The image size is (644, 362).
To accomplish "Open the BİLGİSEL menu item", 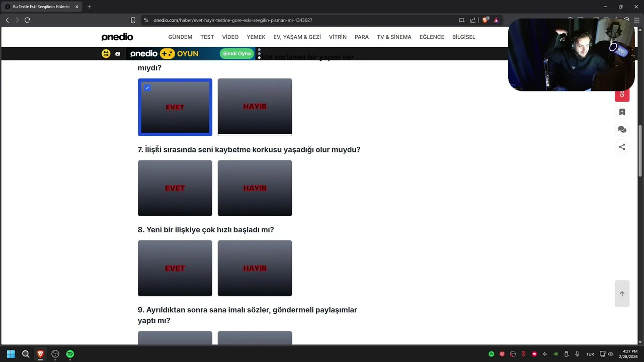I will [x=464, y=37].
